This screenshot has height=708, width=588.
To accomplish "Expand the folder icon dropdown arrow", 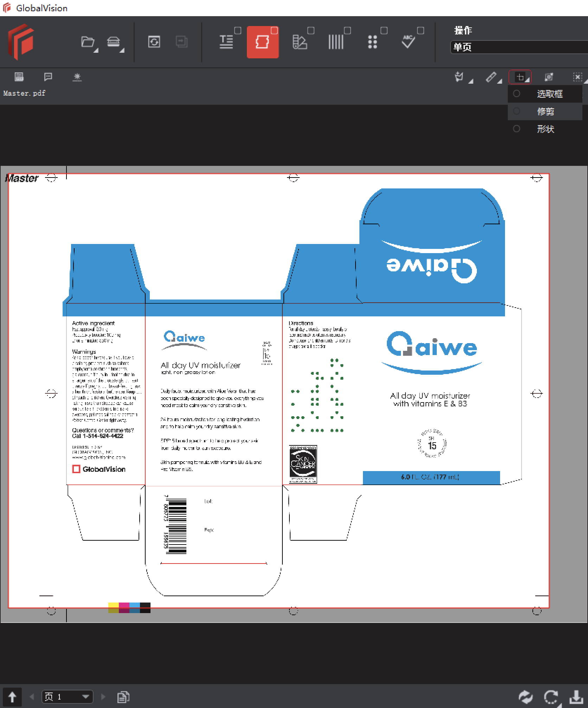I will [x=96, y=51].
